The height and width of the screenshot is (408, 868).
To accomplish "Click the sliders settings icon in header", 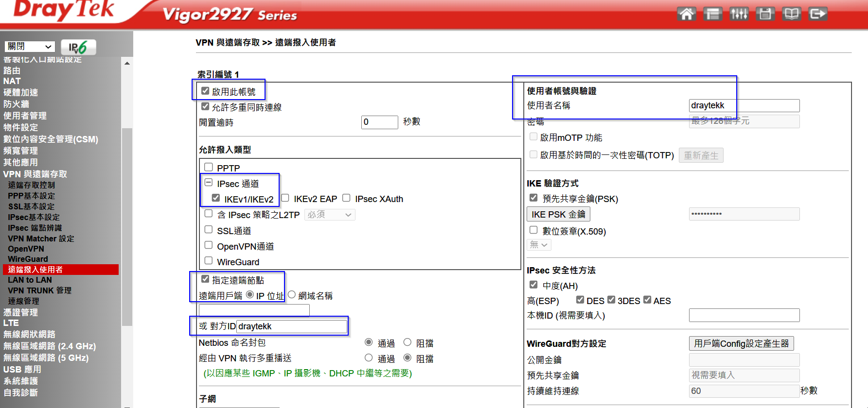I will (x=739, y=14).
